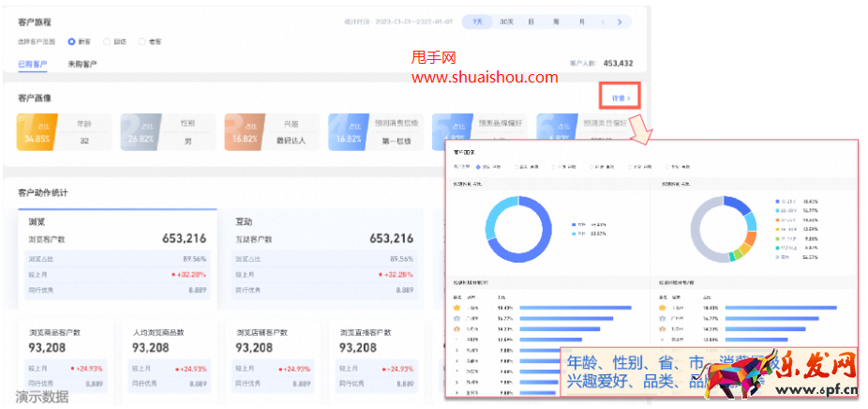
Task: Open the 兴趣 数码达人 portrait card
Action: (272, 132)
